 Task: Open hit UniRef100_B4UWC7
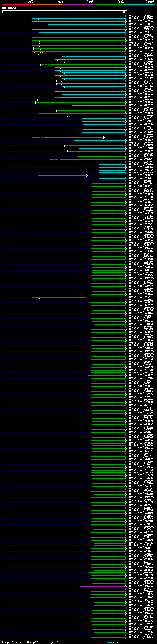point(141,24)
